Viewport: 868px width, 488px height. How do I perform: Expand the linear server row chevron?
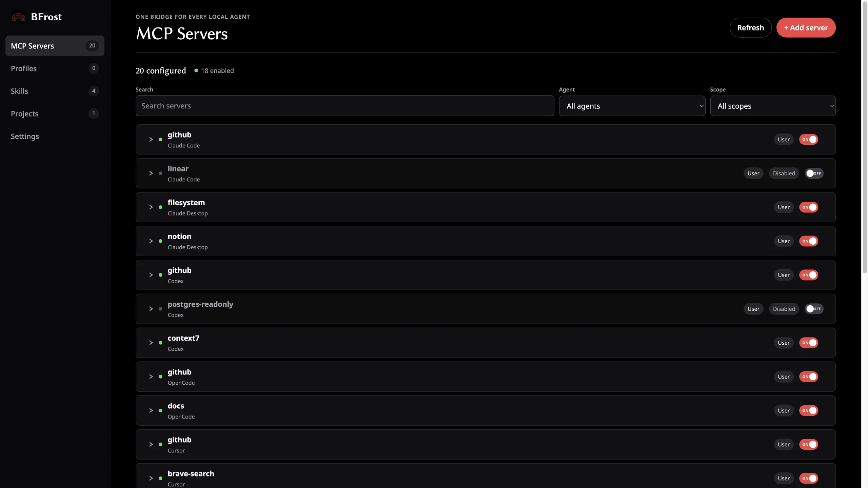tap(151, 174)
